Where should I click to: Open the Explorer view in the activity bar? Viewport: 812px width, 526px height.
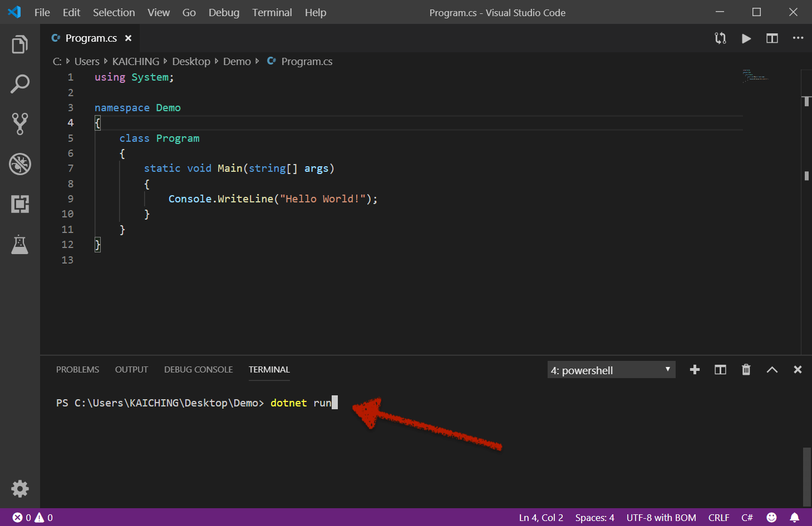point(20,44)
